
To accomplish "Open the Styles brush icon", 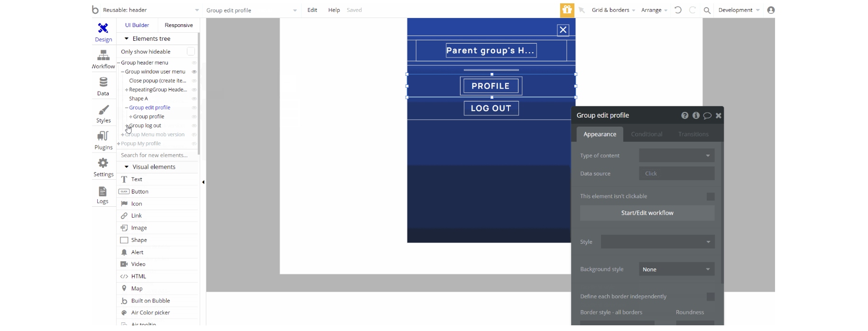I will click(103, 110).
